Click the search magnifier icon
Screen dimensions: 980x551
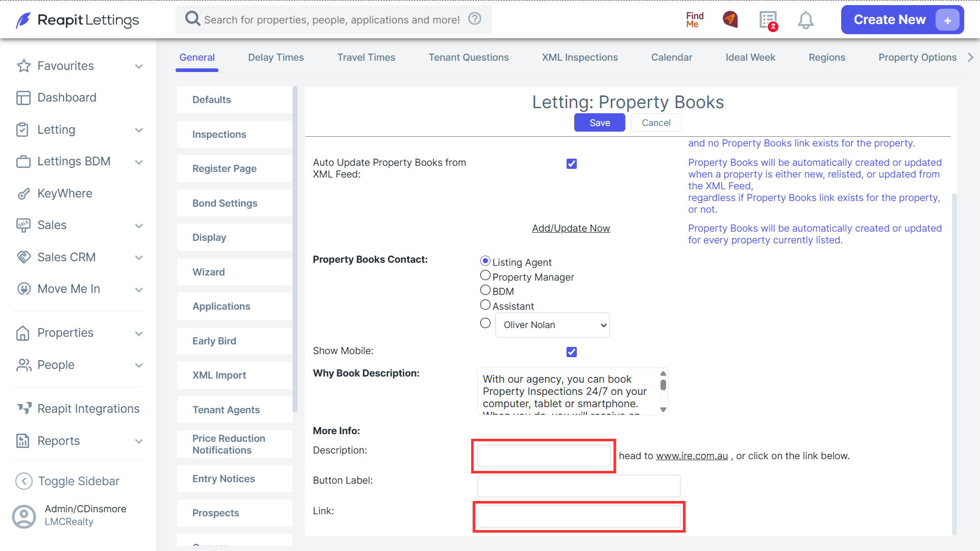coord(192,19)
